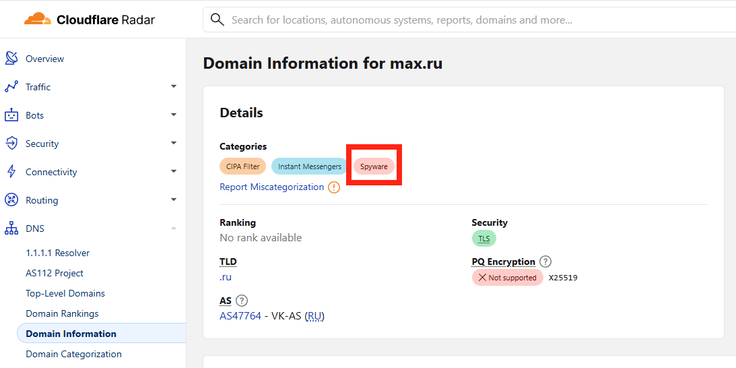Image resolution: width=736 pixels, height=368 pixels.
Task: Click the TLD heading label
Action: (228, 261)
